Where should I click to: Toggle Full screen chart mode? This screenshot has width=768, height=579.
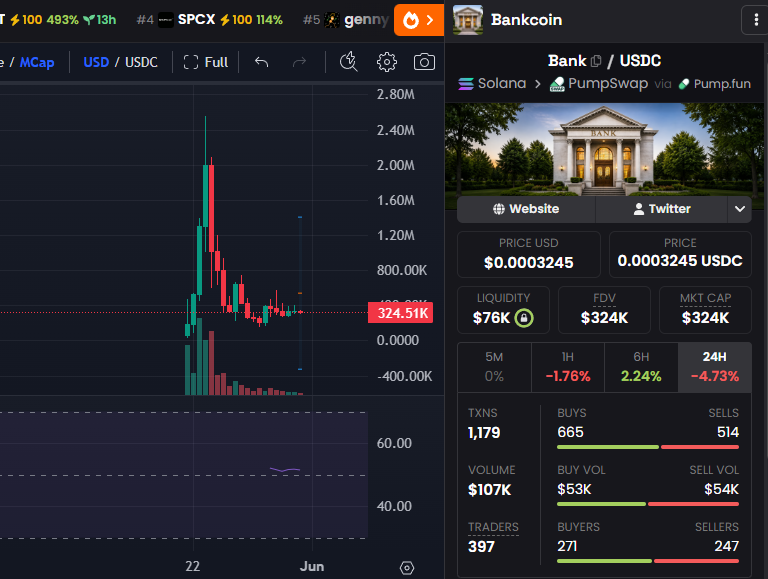(x=206, y=62)
